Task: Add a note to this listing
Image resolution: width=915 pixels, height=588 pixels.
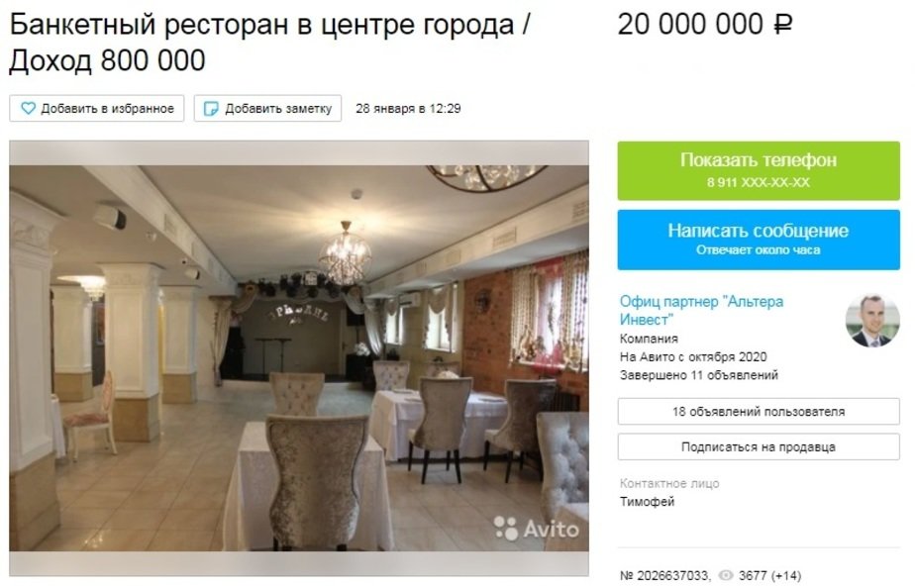Action: [x=267, y=109]
